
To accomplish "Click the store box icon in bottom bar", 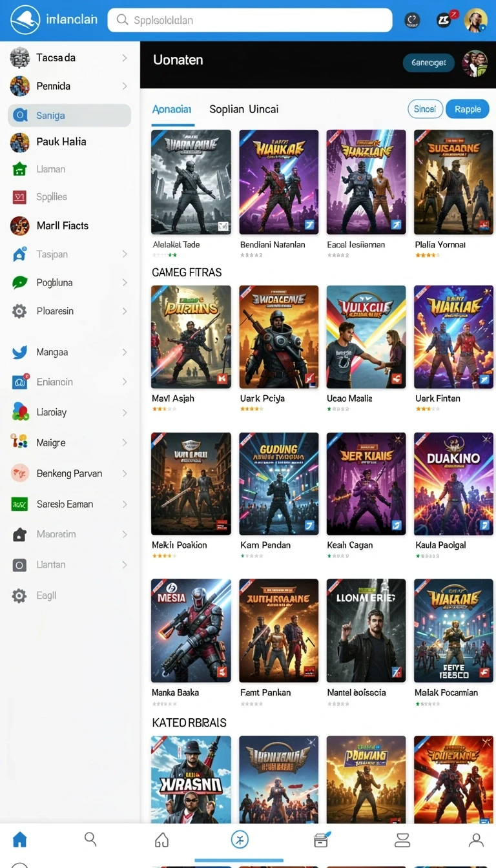I will pos(322,839).
